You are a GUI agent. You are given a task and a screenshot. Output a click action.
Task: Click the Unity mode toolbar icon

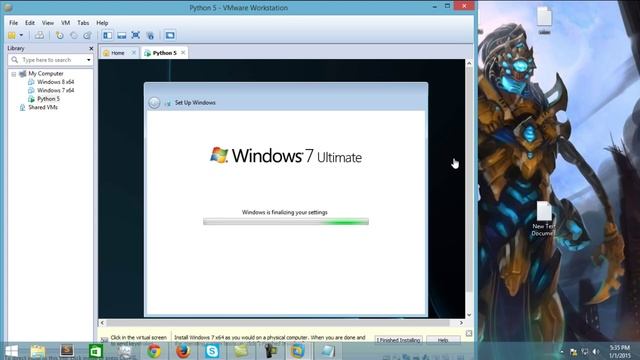(150, 36)
